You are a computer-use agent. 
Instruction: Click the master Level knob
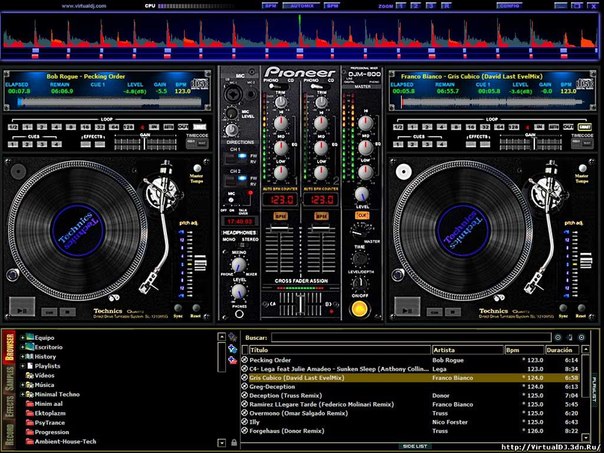362,195
